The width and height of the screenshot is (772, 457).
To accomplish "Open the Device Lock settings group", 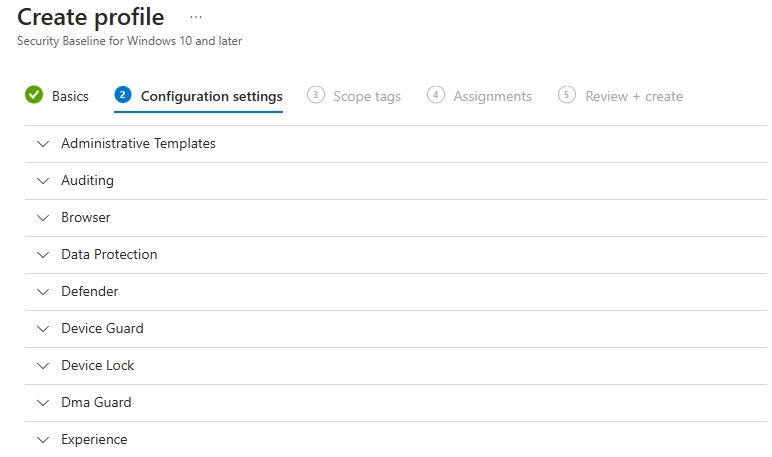I will 97,366.
